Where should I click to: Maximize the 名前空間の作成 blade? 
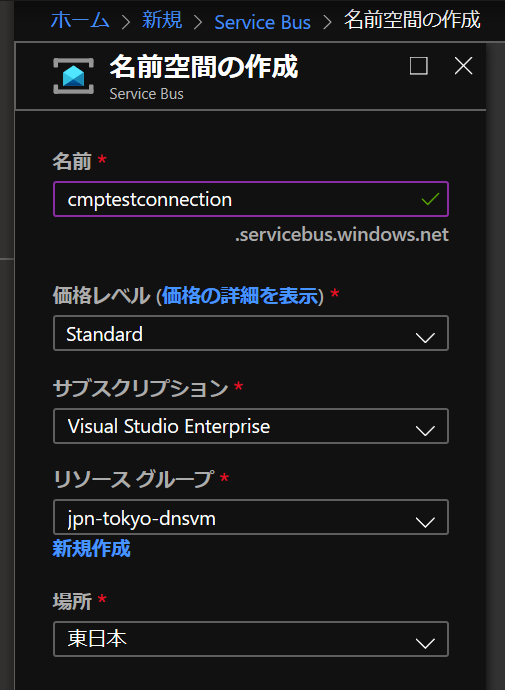[x=418, y=66]
